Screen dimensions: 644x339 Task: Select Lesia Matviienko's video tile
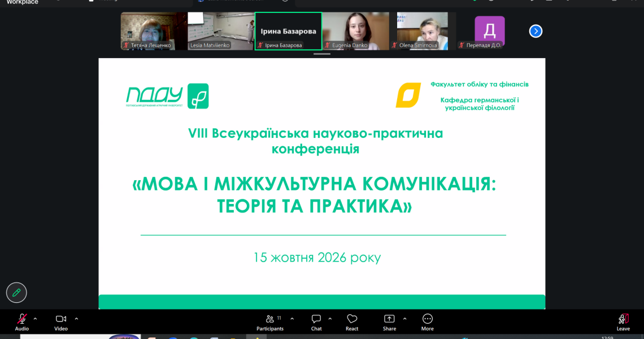(x=221, y=31)
